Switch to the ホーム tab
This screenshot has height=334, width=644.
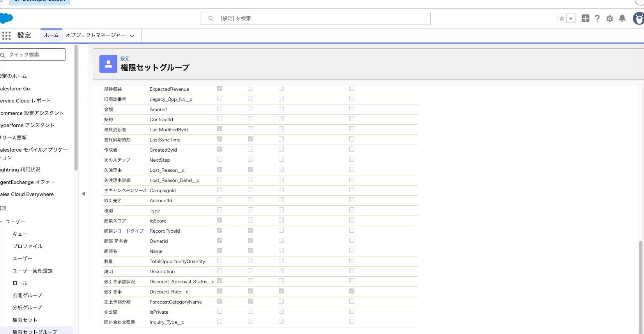51,35
